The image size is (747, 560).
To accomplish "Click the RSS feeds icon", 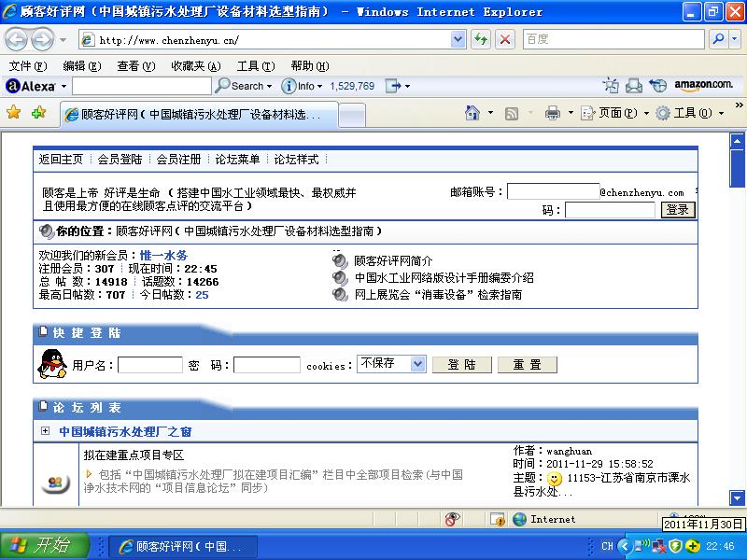I will [512, 113].
